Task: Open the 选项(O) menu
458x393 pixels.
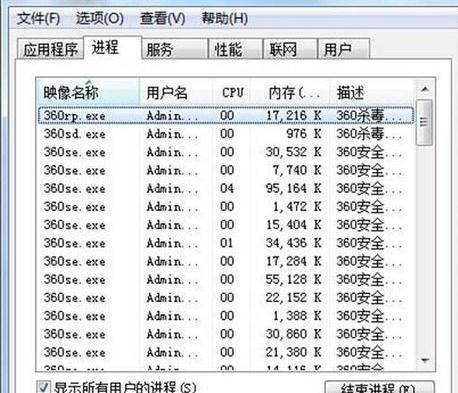Action: [99, 18]
